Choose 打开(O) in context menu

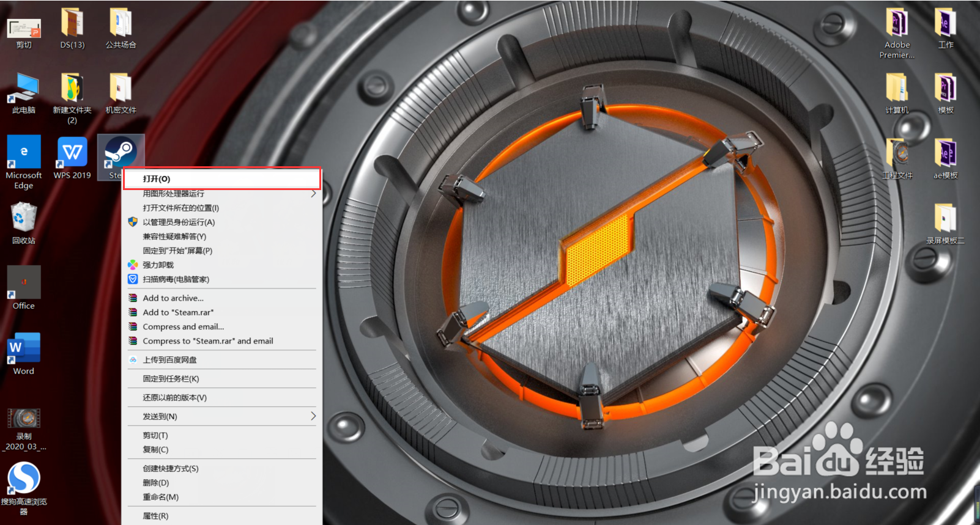pos(222,178)
